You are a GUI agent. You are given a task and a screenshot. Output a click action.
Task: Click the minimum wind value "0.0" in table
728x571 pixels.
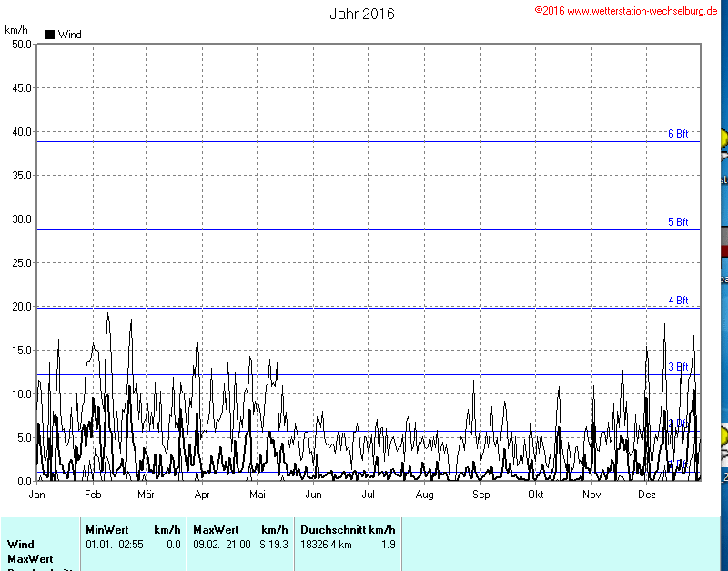click(174, 545)
